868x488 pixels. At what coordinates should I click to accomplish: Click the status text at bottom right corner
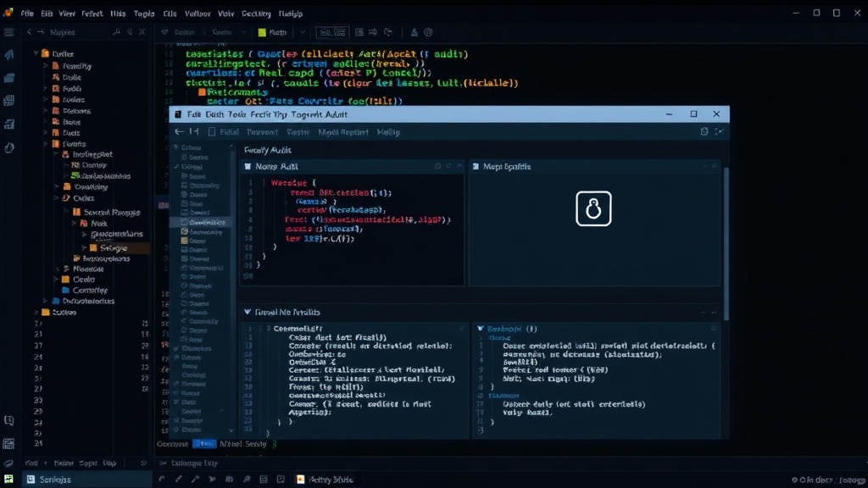pyautogui.click(x=828, y=480)
